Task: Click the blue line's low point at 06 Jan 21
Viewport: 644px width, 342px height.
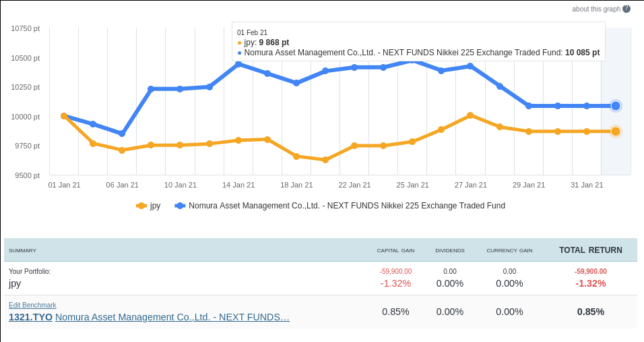Action: (122, 134)
